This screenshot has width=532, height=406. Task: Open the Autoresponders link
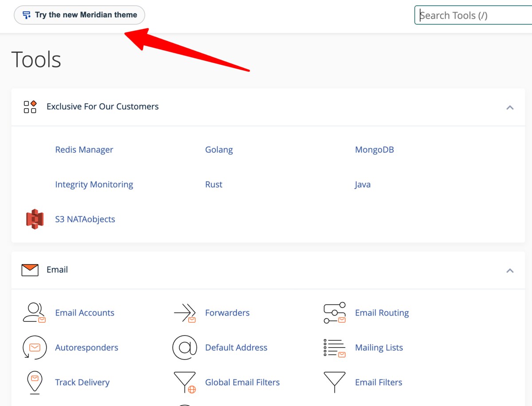tap(86, 347)
